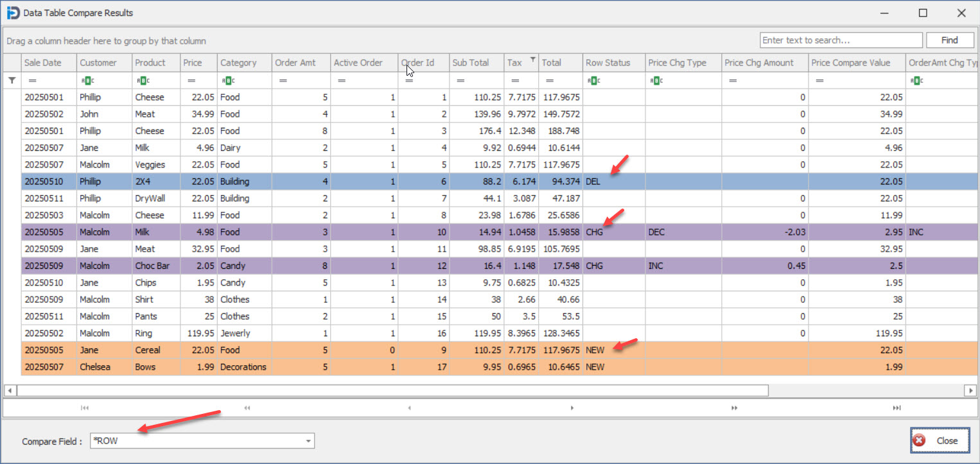Sort by the Price column header
Viewport: 980px width, 464px height.
click(x=192, y=63)
